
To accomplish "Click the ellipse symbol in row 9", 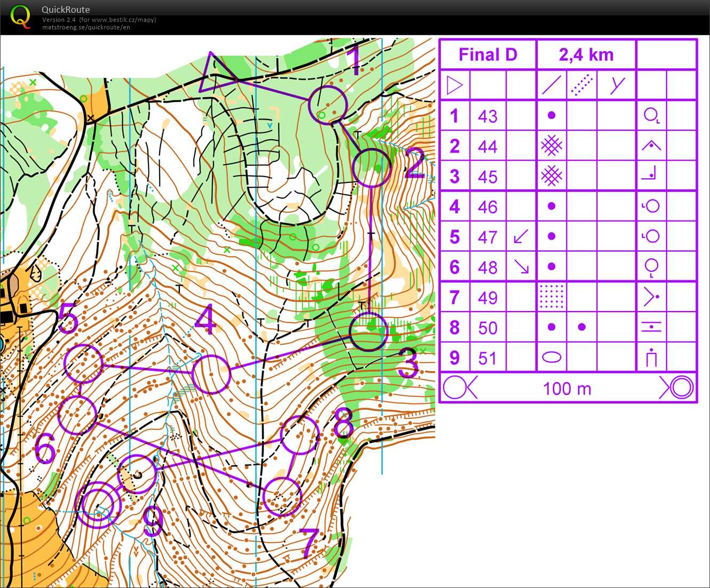I will click(x=551, y=357).
